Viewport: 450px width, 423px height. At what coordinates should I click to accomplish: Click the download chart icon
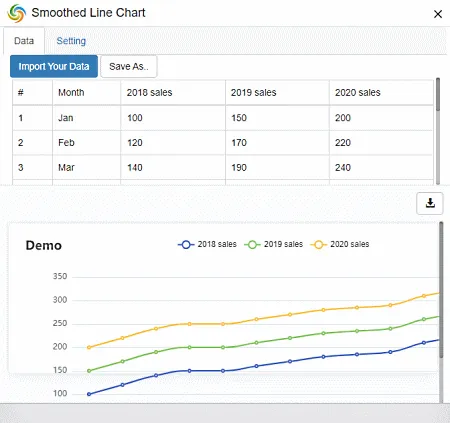(x=430, y=203)
